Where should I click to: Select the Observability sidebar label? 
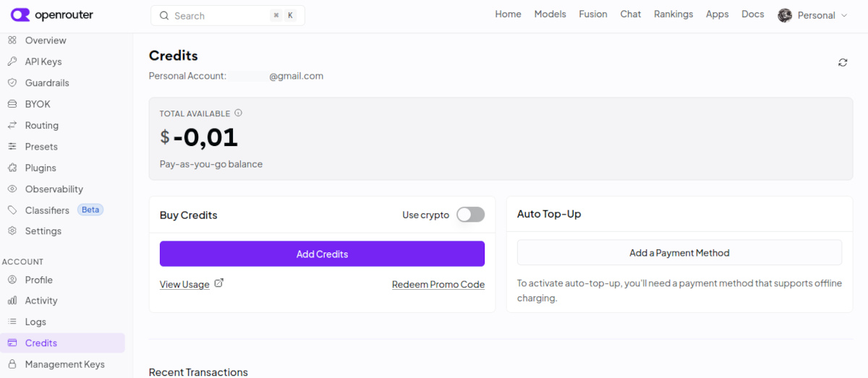point(54,189)
